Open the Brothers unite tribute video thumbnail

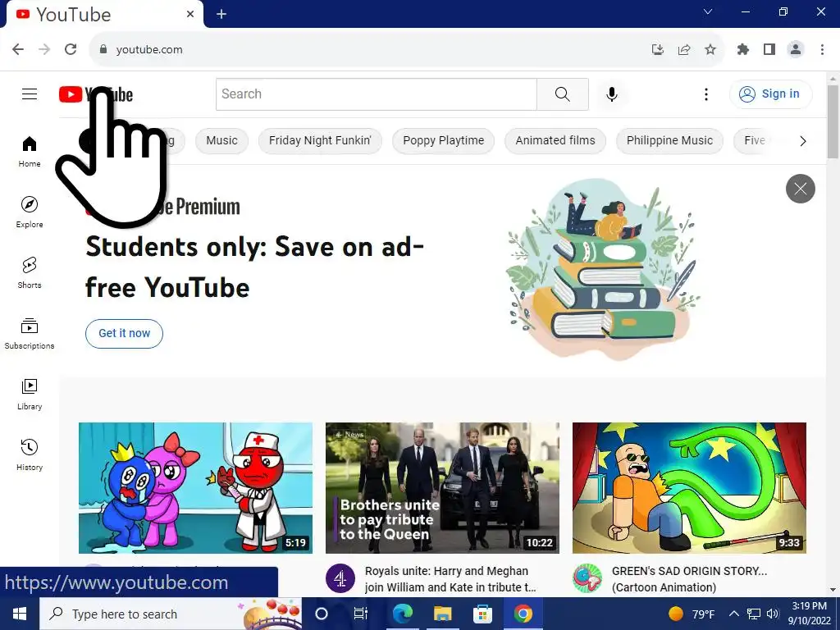pos(442,488)
